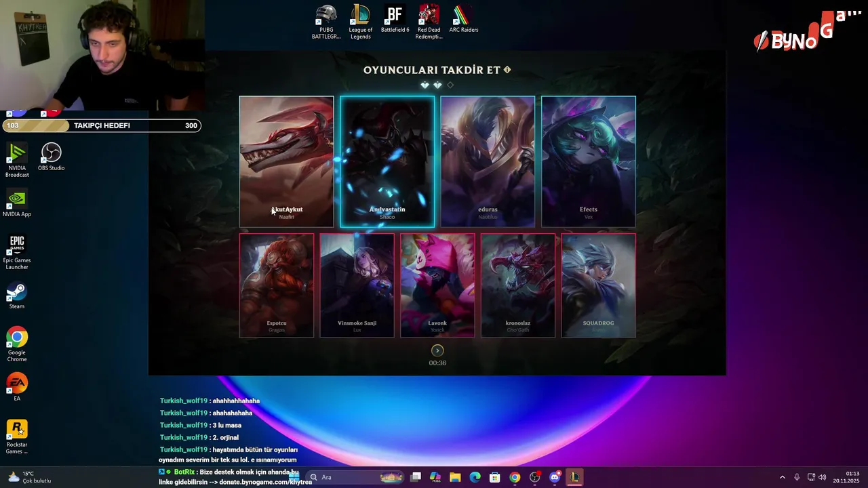Click the taskbar search box labeled Ara
Image resolution: width=868 pixels, height=488 pixels.
pyautogui.click(x=355, y=477)
